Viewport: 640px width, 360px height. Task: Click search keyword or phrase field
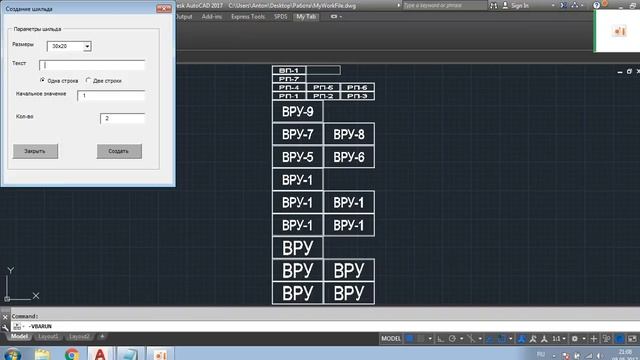point(444,5)
